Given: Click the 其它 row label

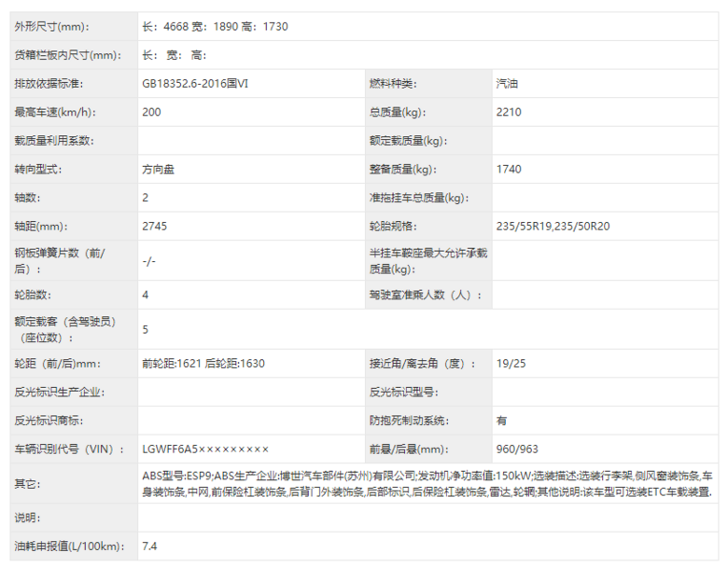Looking at the screenshot, I should coord(27,484).
